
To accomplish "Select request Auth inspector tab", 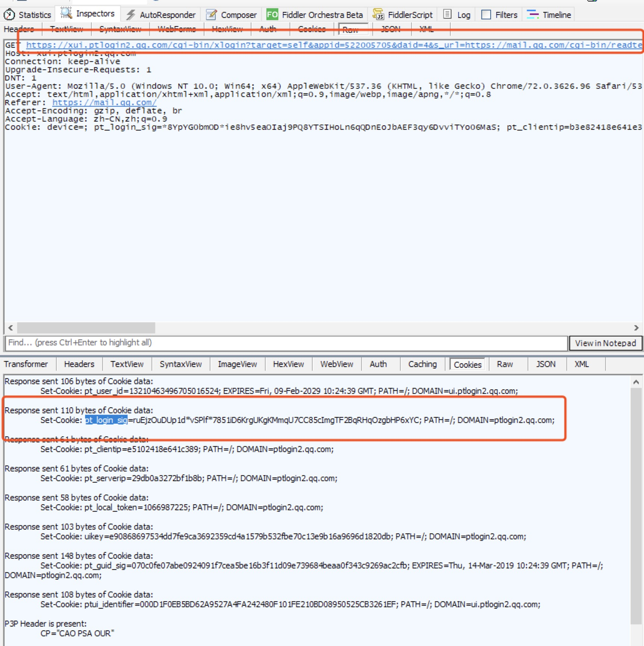I will pyautogui.click(x=268, y=29).
